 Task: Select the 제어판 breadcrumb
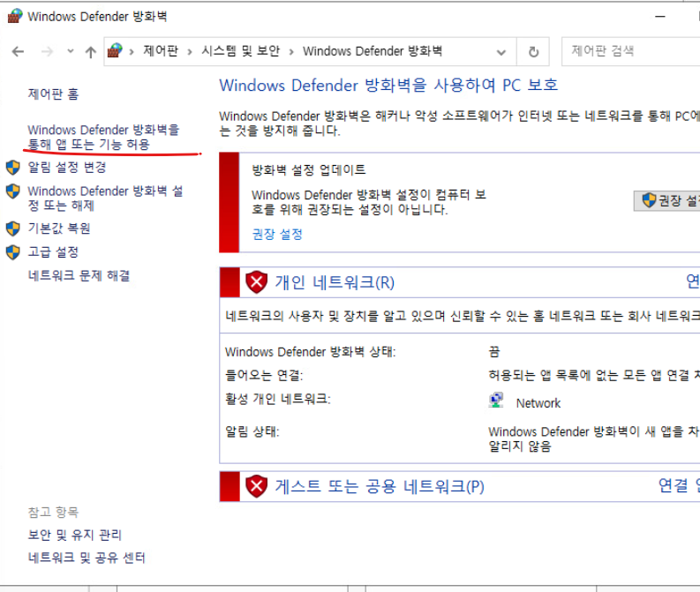coord(161,51)
